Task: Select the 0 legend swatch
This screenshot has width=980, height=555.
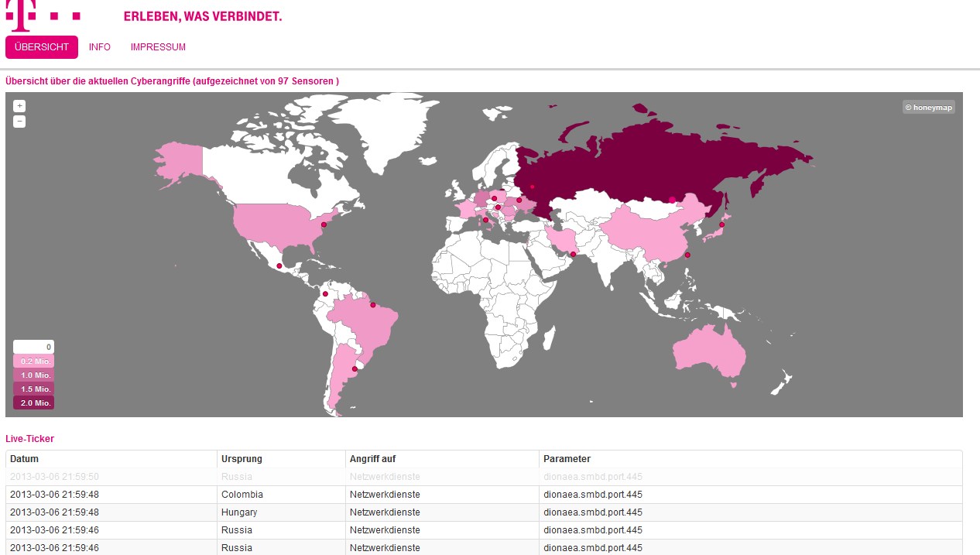Action: pos(34,348)
